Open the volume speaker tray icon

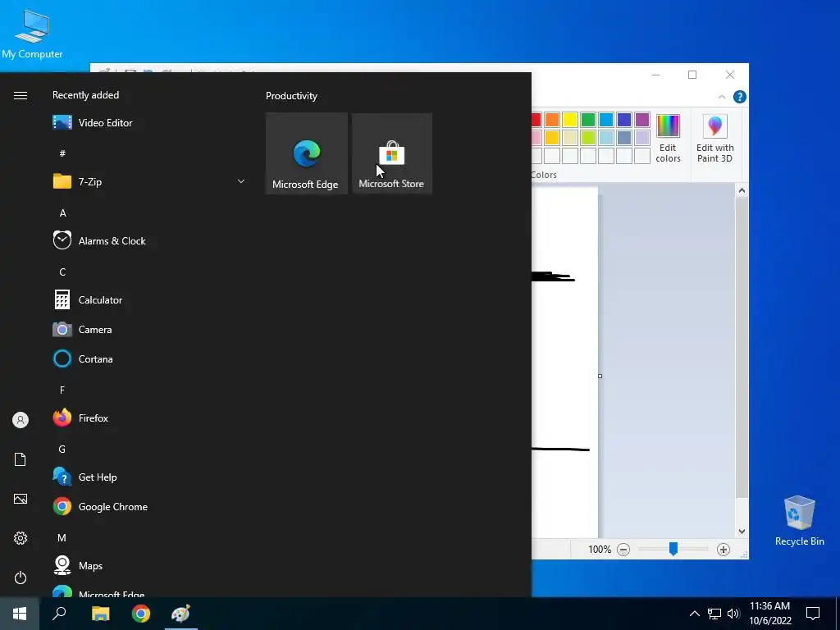tap(733, 614)
